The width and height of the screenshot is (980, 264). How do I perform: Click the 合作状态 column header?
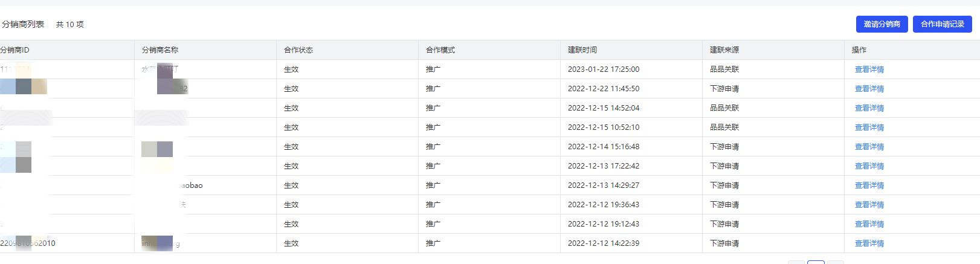coord(298,50)
